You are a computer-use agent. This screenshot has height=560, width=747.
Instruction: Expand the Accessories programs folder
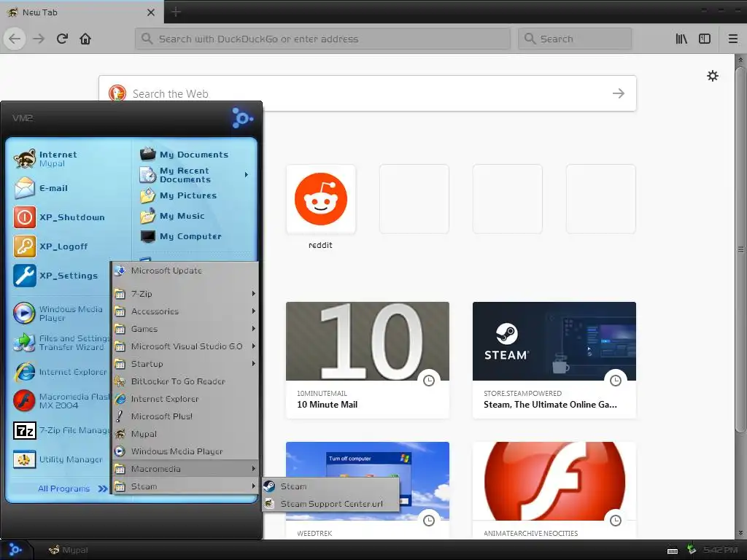pyautogui.click(x=186, y=311)
